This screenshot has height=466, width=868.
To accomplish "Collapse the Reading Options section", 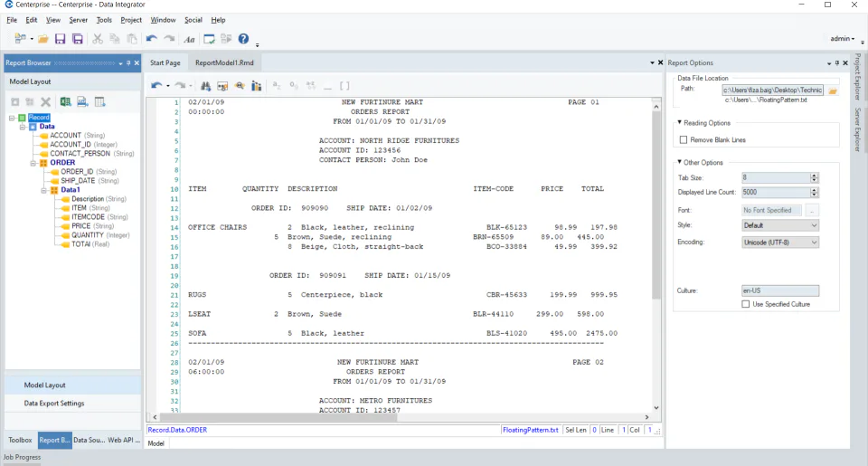I will click(679, 122).
